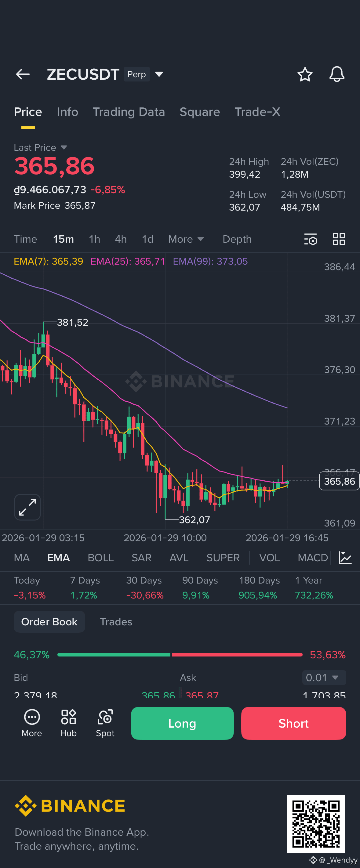Tap the 7 Days 1,72% performance
Screen dimensions: 360x868
[85, 588]
